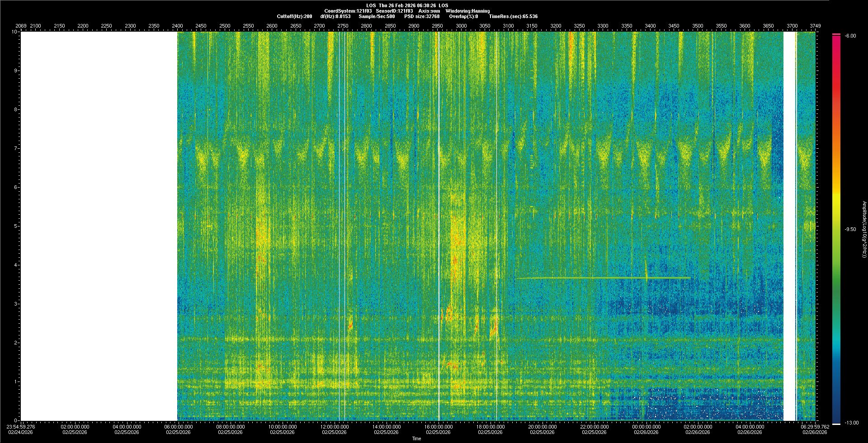Click the PSD size:32768 parameter text
868x443 pixels.
(x=422, y=16)
